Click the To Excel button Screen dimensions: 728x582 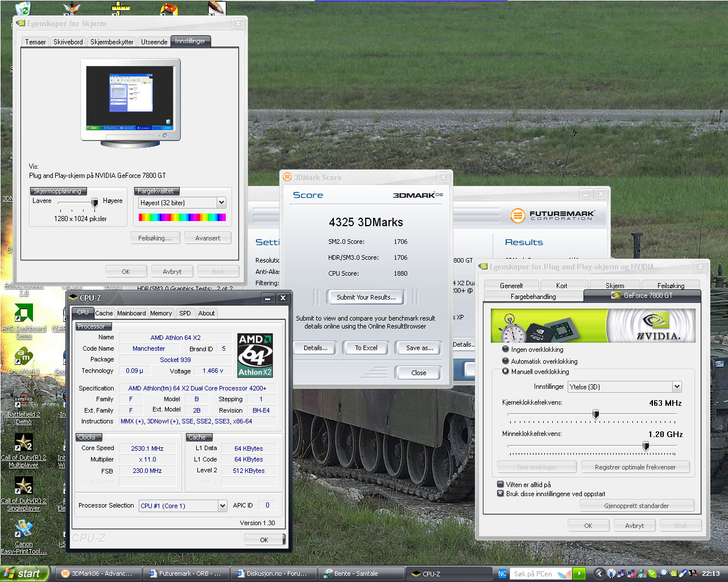tap(366, 348)
